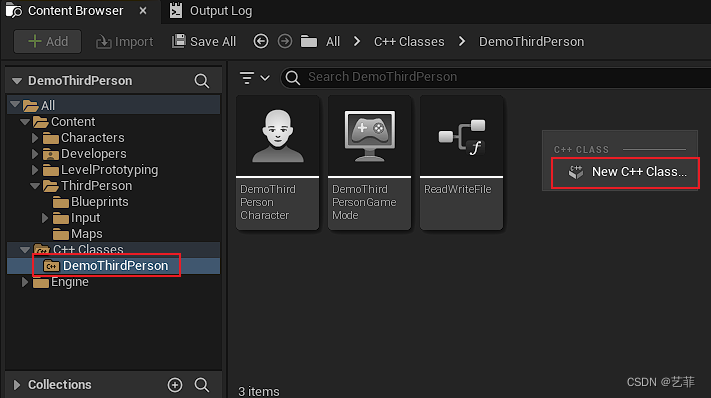The image size is (711, 398).
Task: Expand the Developers folder arrow
Action: [x=35, y=154]
